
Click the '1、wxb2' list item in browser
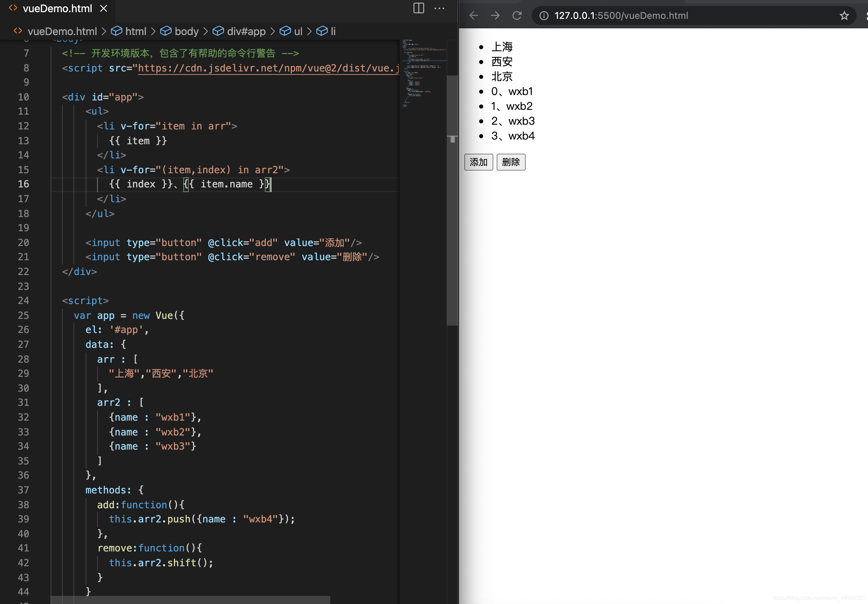coord(512,106)
